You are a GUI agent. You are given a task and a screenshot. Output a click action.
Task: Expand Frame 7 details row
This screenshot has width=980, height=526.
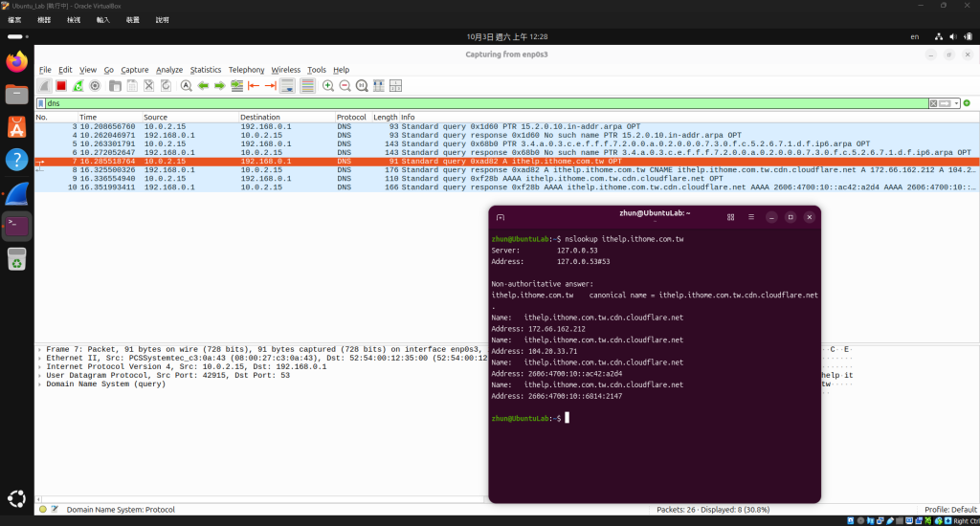point(39,350)
